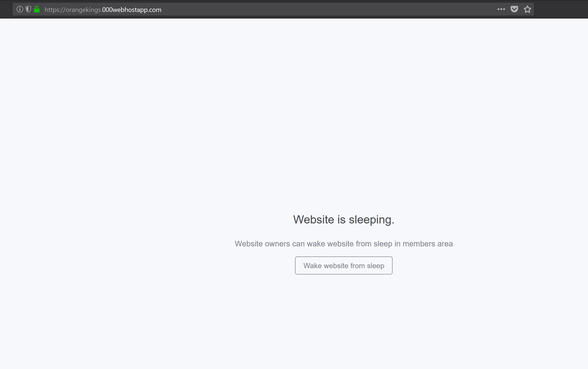588x369 pixels.
Task: Save page to Pocket
Action: [514, 9]
